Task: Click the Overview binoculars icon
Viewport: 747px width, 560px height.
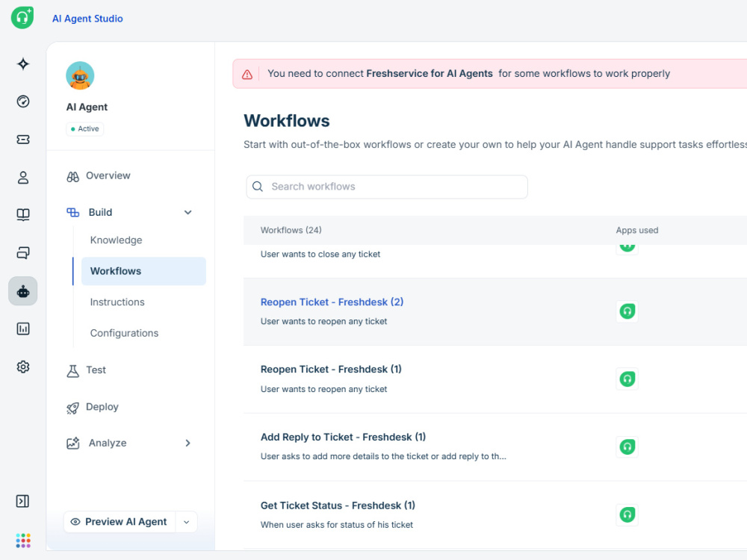Action: 73,177
